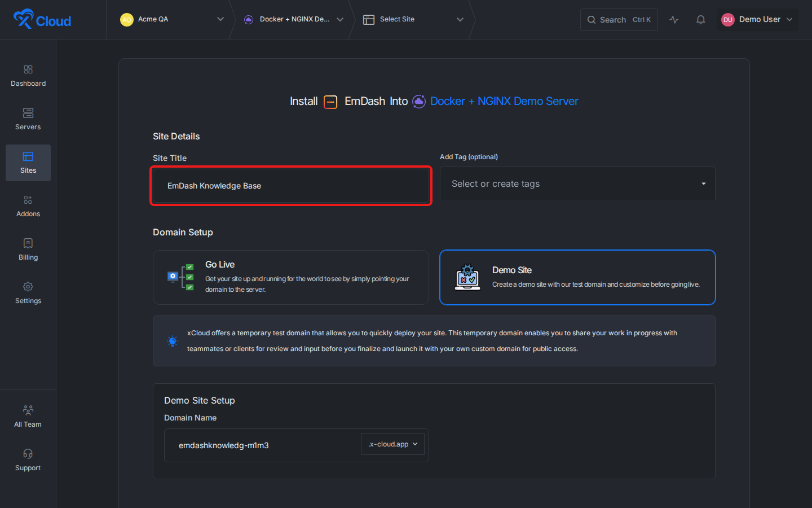Open the Select or create tags dropdown
812x508 pixels.
coord(577,183)
